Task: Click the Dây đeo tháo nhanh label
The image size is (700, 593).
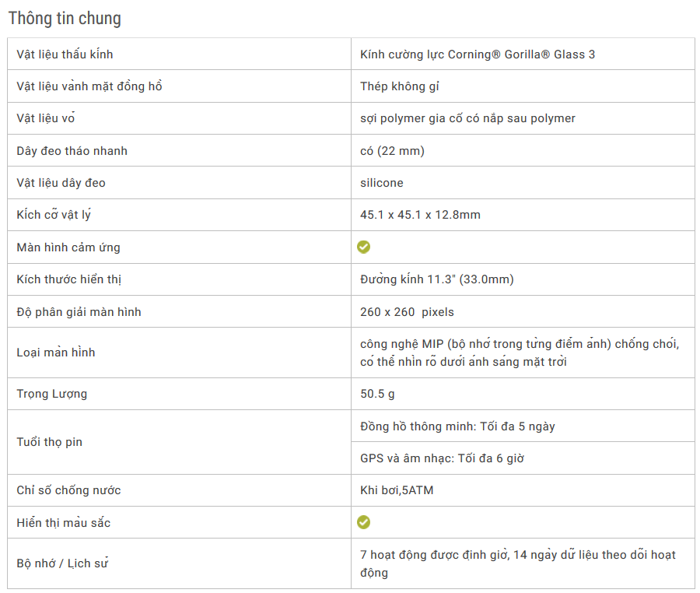Action: pyautogui.click(x=72, y=151)
